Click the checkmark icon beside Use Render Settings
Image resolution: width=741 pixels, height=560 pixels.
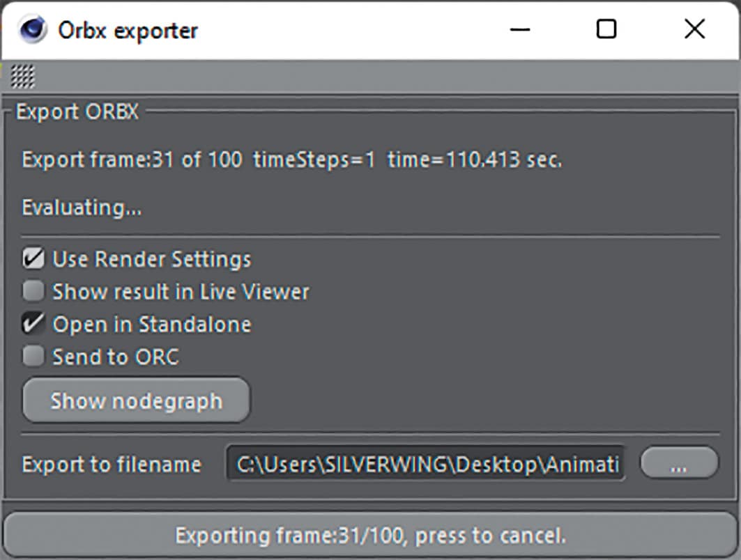[x=32, y=258]
